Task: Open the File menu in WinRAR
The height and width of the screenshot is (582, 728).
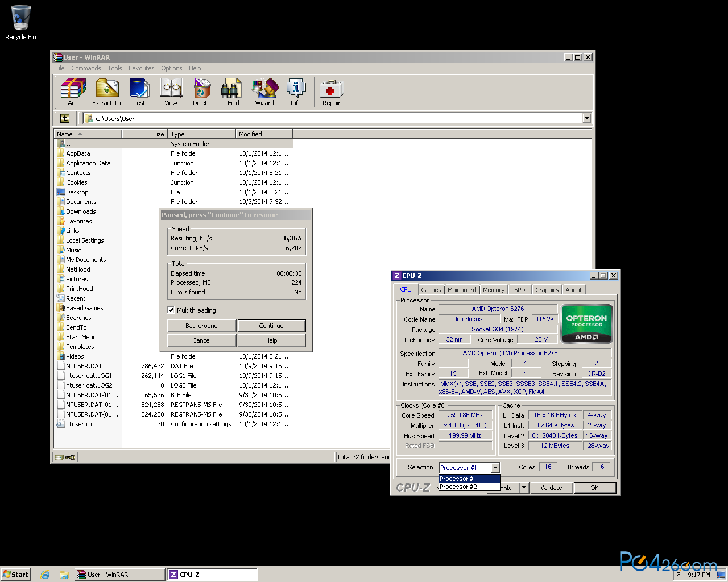Action: coord(60,68)
